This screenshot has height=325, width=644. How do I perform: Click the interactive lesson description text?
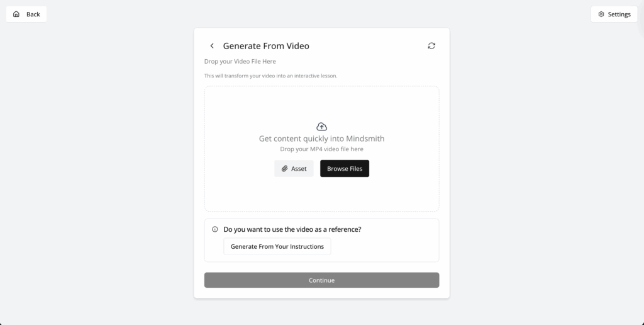(270, 76)
